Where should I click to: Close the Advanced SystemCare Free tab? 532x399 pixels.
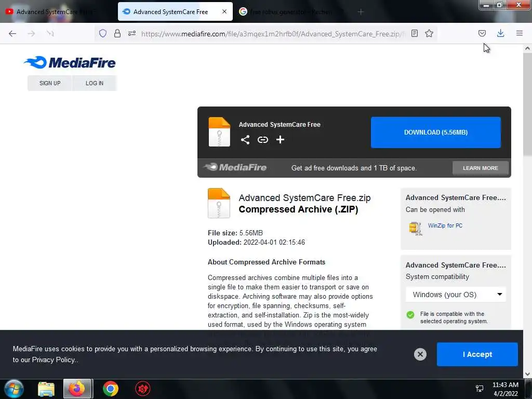point(224,11)
